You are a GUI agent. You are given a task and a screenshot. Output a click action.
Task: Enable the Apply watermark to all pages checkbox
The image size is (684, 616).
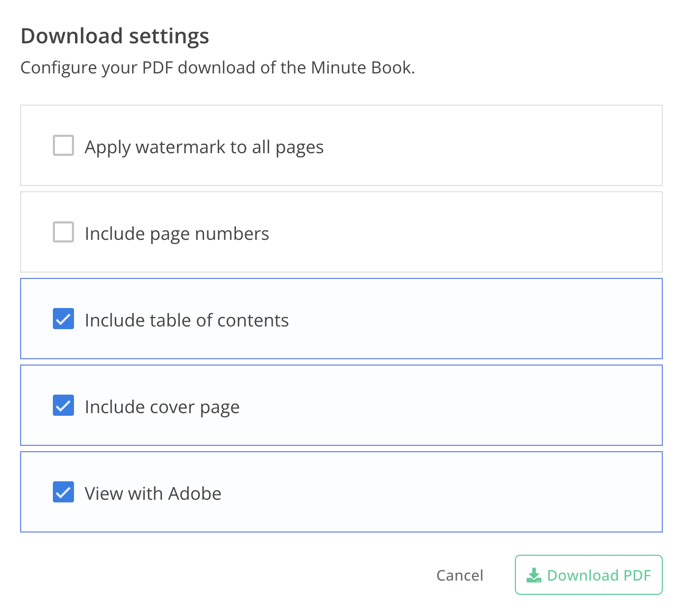63,145
